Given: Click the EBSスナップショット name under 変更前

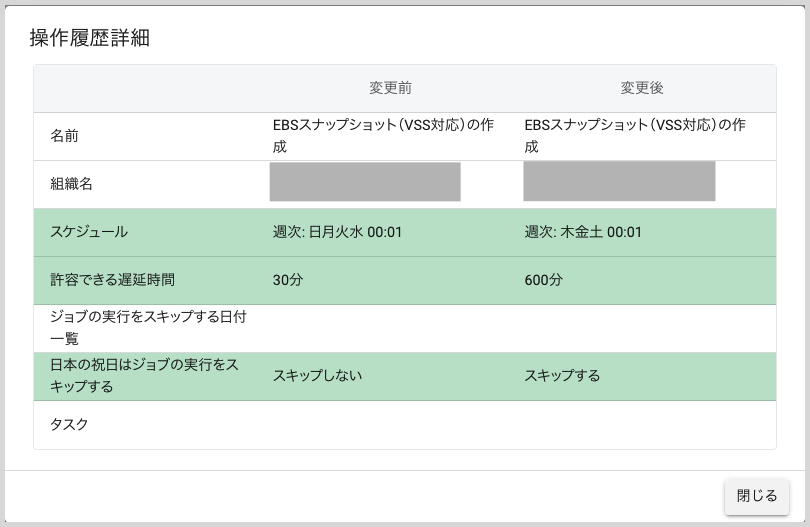Looking at the screenshot, I should 383,136.
